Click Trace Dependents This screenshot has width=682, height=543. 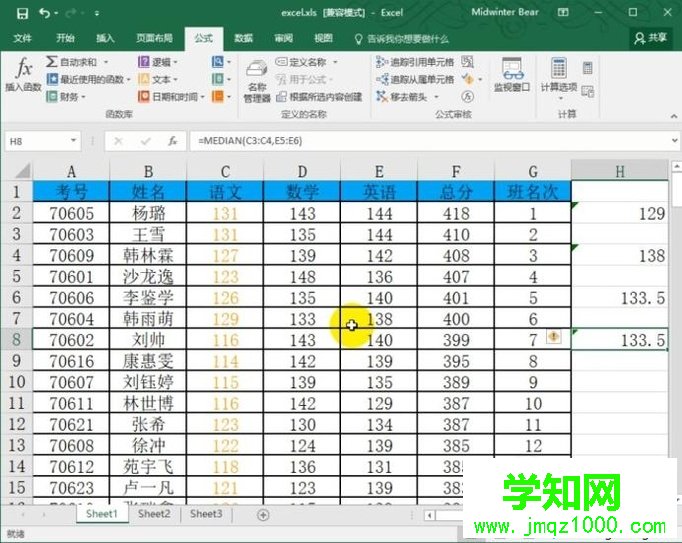(415, 79)
